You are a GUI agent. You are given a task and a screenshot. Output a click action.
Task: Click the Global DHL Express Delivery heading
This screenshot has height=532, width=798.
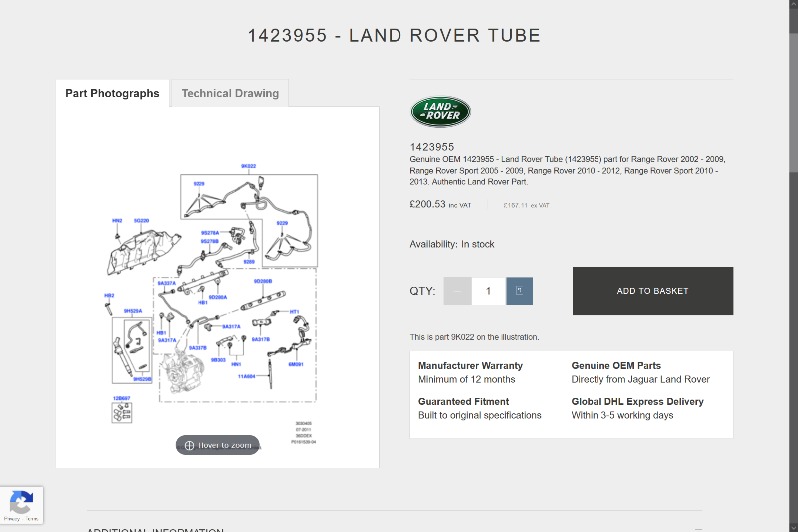(637, 401)
